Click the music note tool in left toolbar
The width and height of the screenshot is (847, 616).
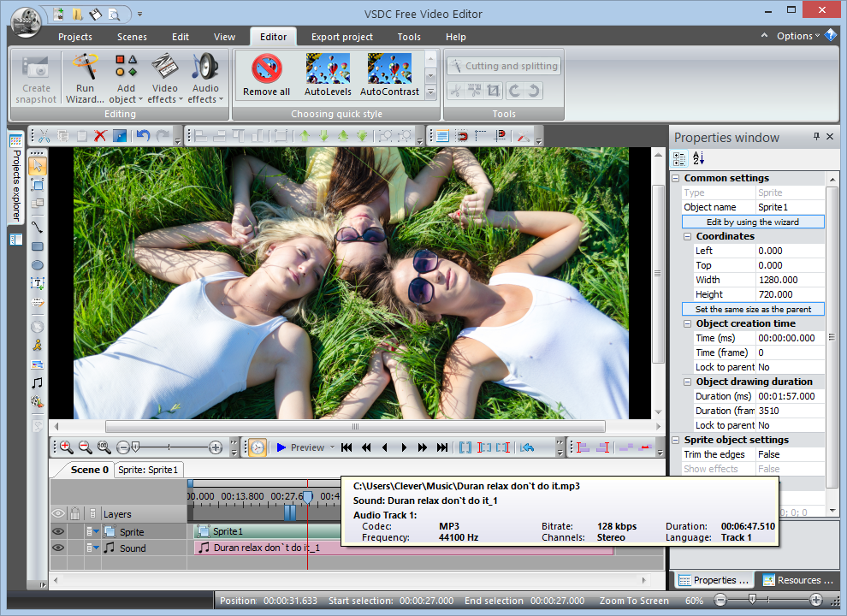(37, 382)
